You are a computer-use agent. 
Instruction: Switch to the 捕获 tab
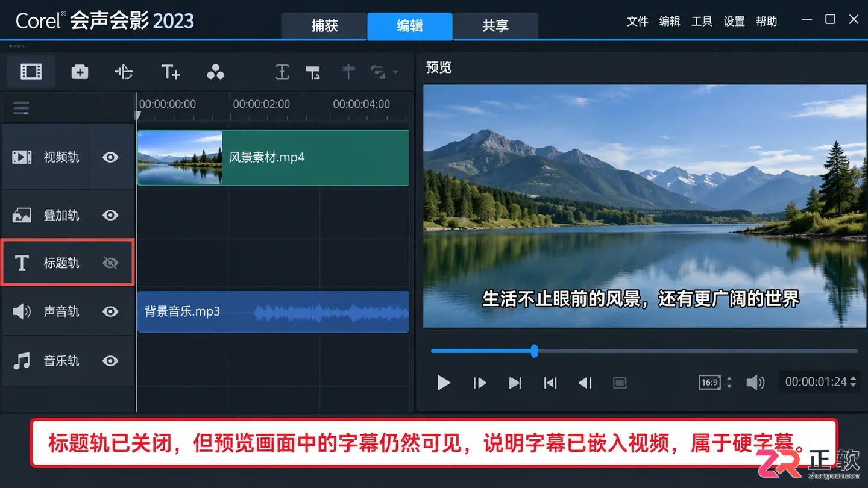(x=325, y=26)
